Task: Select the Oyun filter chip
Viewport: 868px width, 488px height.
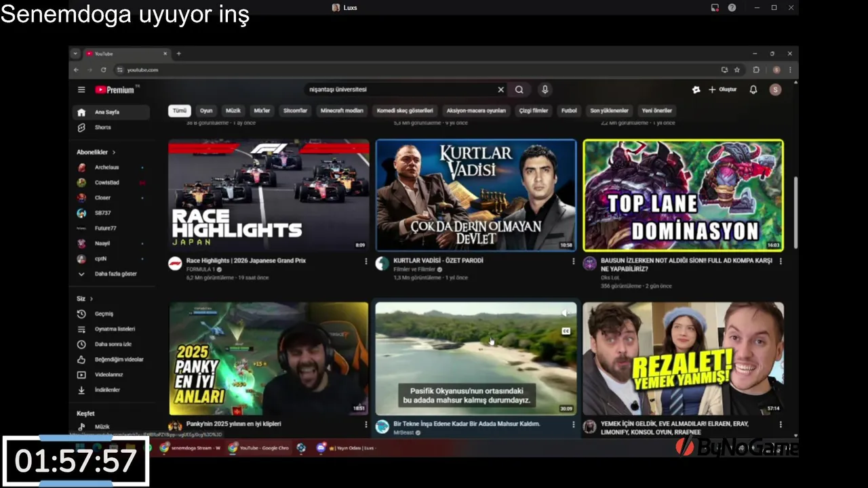Action: pyautogui.click(x=206, y=110)
